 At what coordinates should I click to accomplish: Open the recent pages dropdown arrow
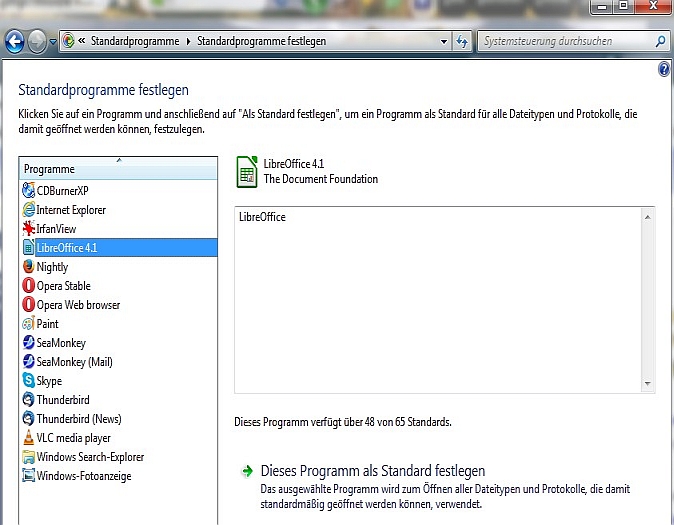52,42
